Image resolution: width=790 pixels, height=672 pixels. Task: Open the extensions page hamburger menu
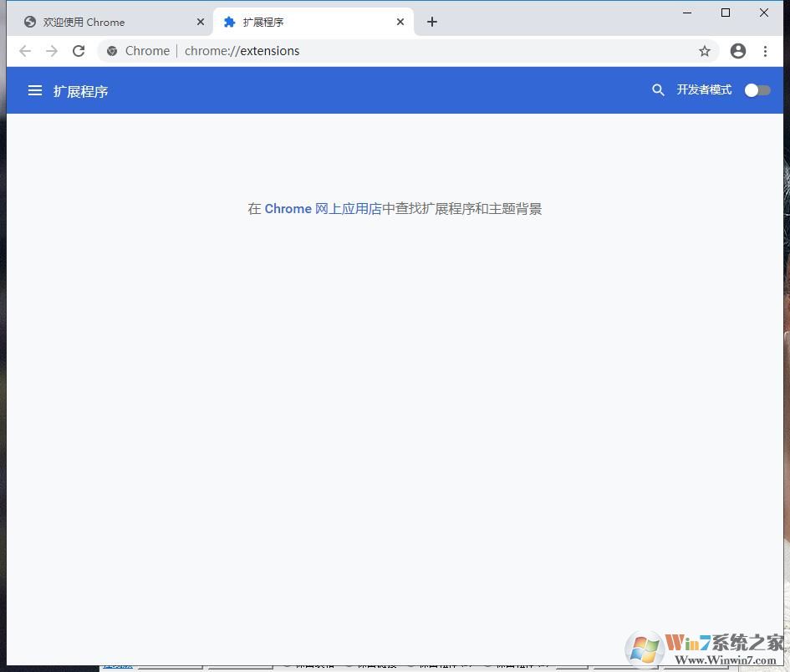[34, 90]
